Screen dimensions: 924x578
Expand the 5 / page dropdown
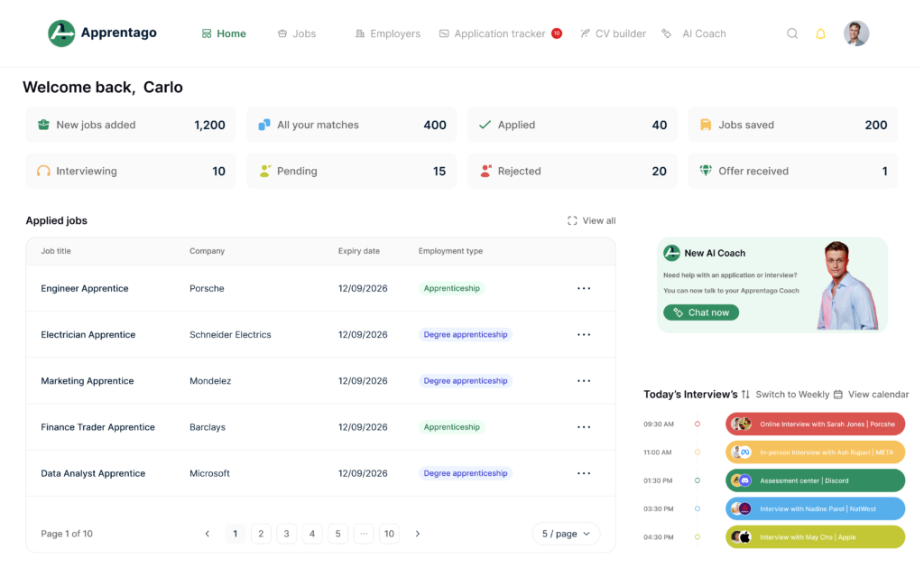click(x=566, y=534)
